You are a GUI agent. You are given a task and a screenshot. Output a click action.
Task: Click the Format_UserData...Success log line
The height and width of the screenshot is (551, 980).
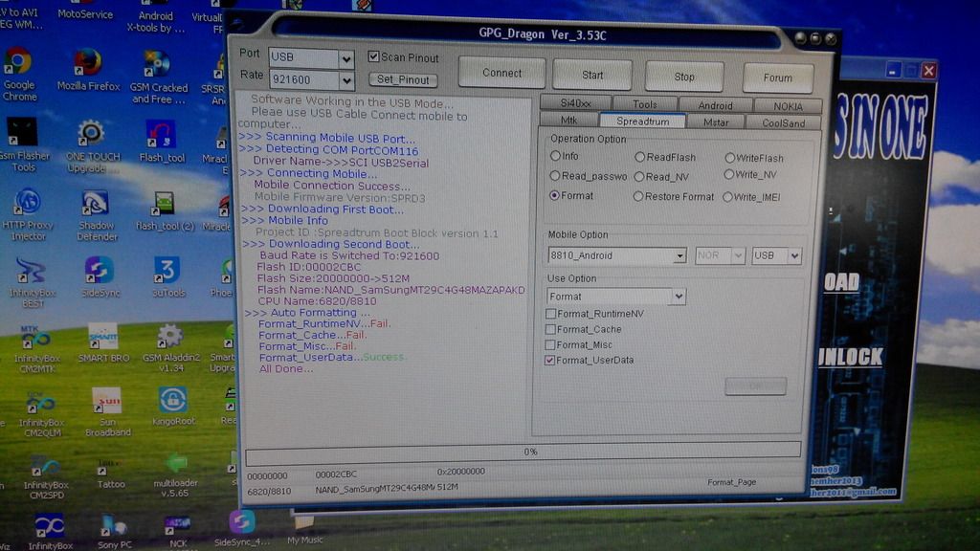pos(332,358)
